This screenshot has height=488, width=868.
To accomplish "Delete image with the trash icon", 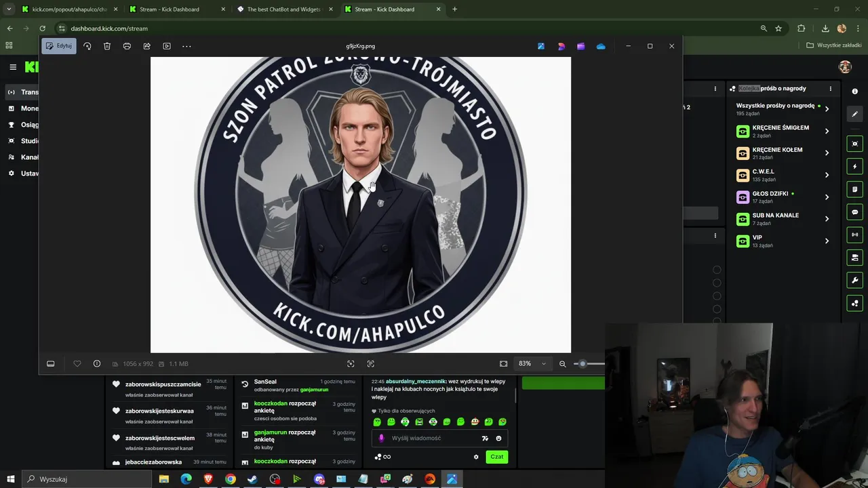I will tap(107, 46).
